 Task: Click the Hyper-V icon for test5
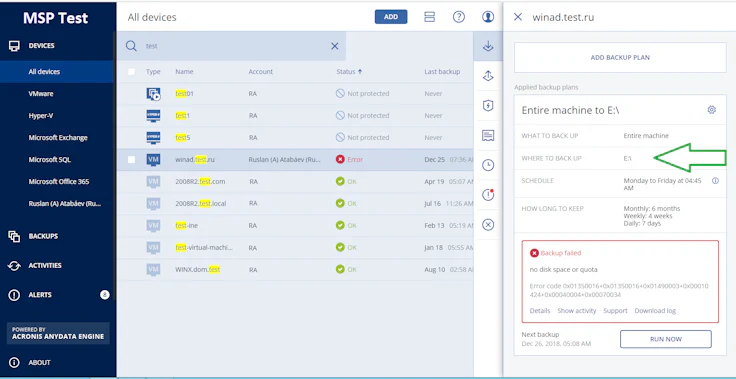point(153,138)
